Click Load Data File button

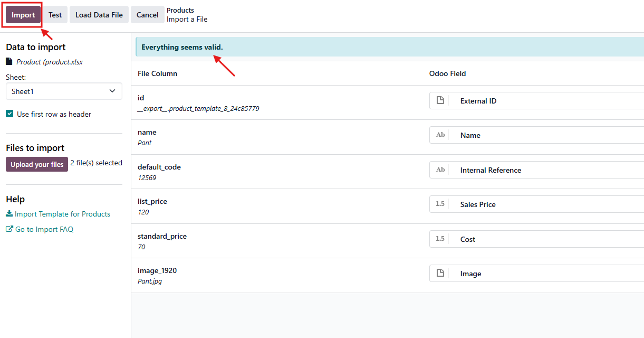pos(99,15)
